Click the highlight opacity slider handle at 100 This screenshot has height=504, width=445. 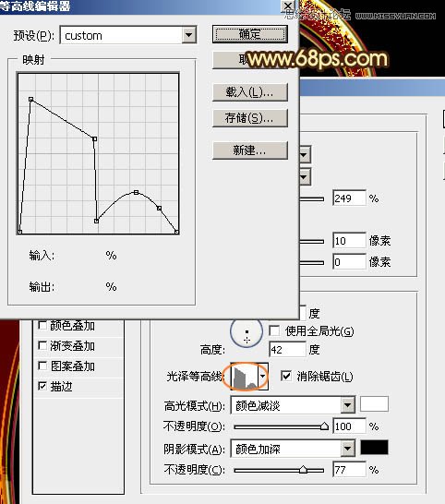click(x=324, y=426)
